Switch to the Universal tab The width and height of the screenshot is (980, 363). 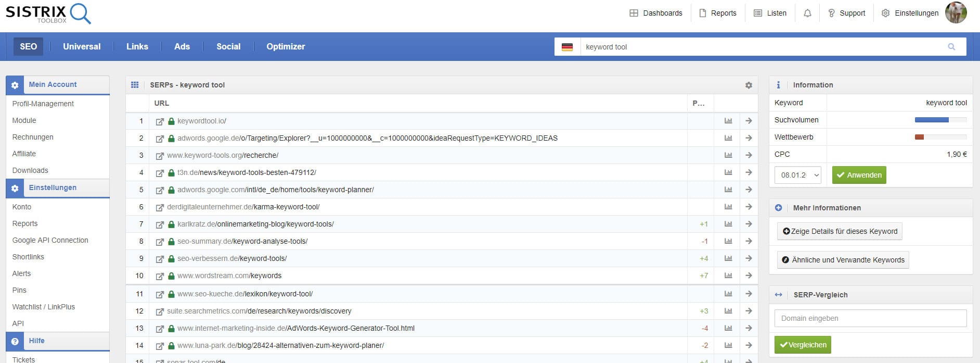(x=82, y=46)
